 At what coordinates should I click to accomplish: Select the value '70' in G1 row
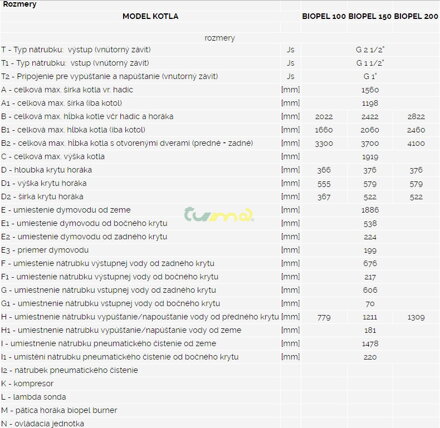click(x=370, y=304)
